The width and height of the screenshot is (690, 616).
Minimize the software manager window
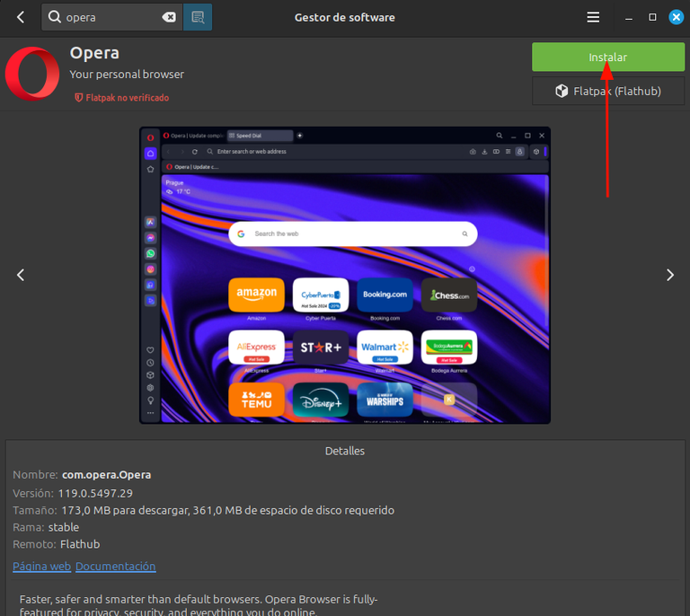pos(629,18)
